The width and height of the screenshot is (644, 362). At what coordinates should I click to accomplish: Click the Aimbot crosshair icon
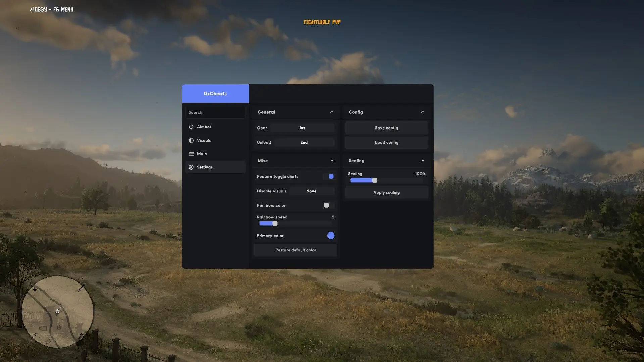(x=191, y=127)
